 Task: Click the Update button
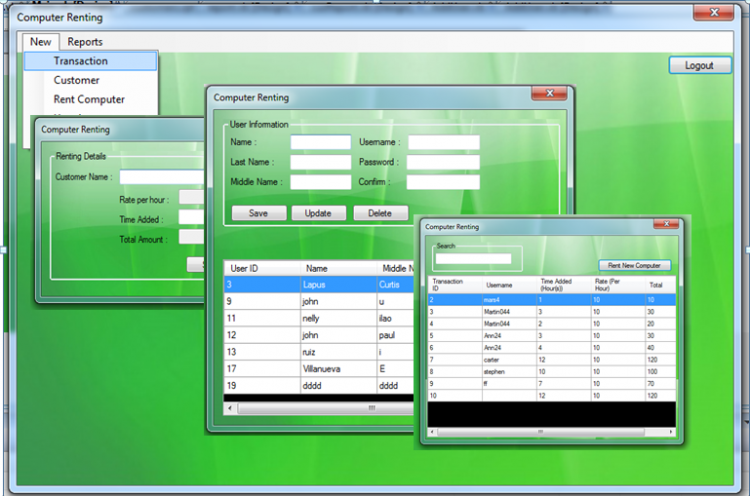(318, 213)
